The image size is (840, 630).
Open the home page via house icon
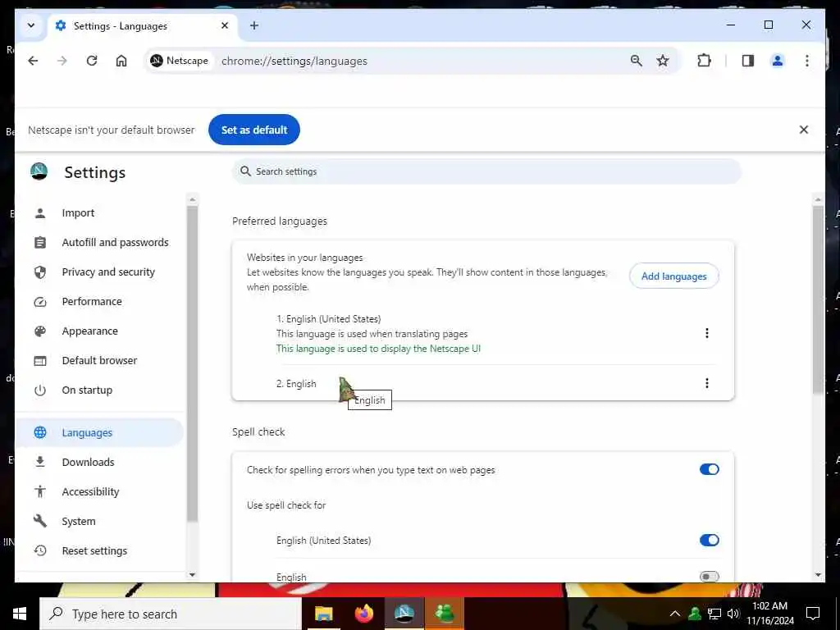(121, 61)
